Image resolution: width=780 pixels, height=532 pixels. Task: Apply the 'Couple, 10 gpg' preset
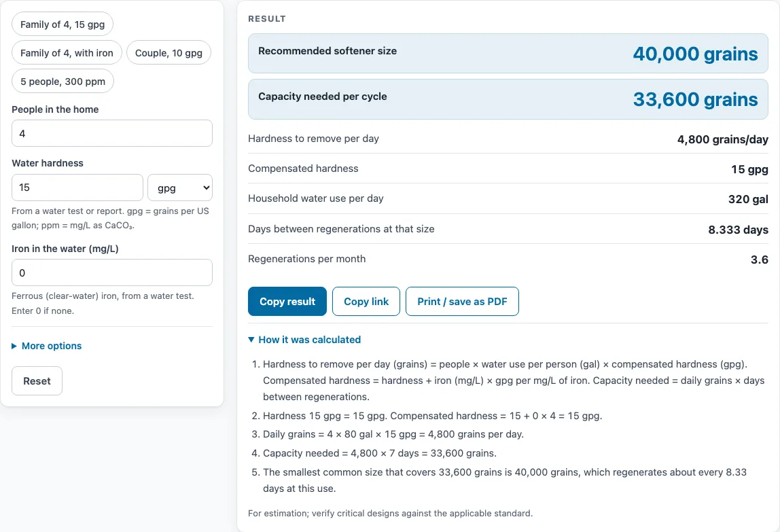coord(169,53)
